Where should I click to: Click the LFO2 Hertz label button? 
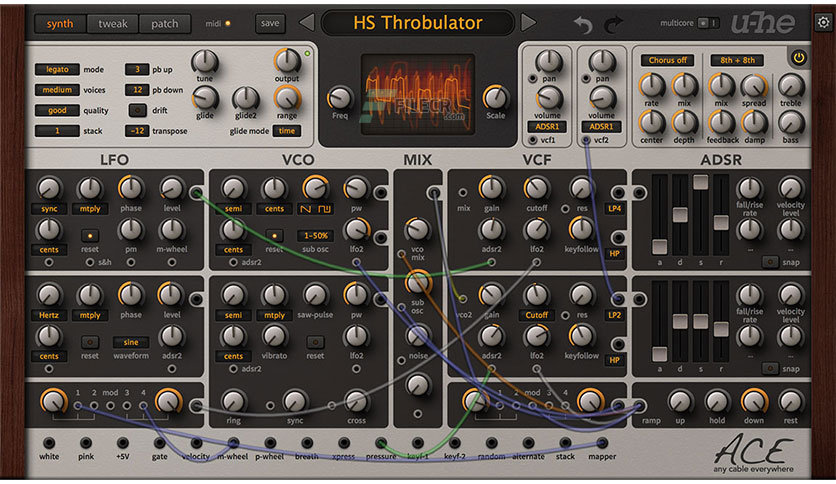coord(49,315)
